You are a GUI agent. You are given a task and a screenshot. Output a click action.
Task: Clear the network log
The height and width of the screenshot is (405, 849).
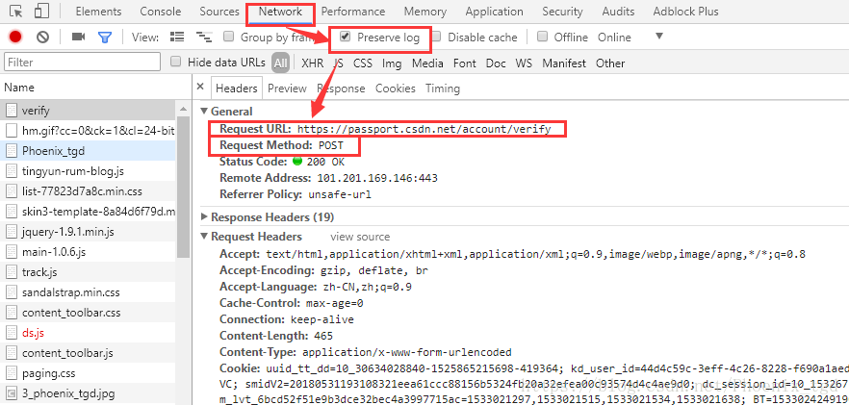pos(43,37)
